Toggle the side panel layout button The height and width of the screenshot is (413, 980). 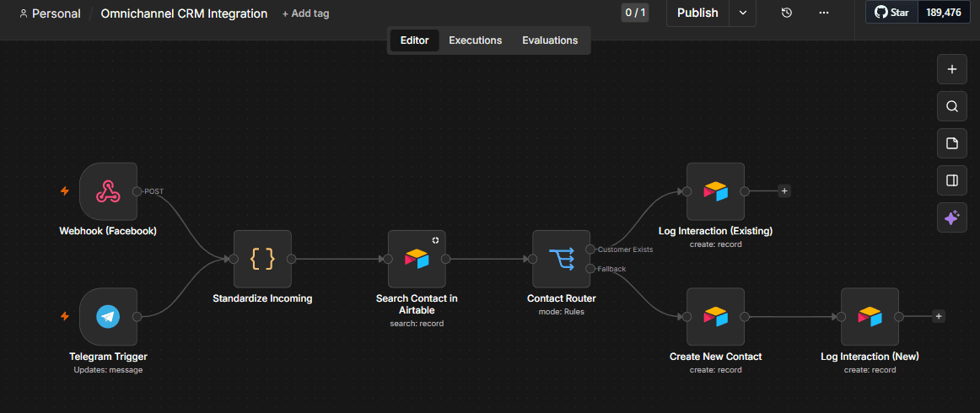pos(952,180)
